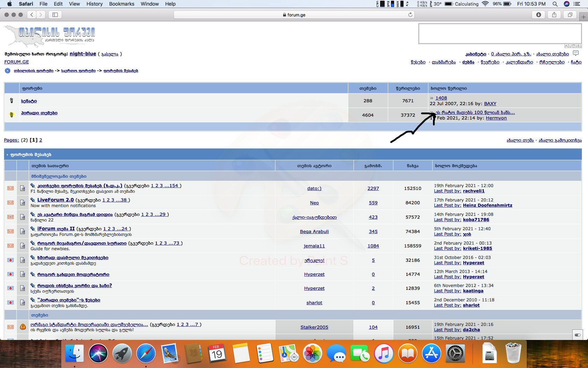The height and width of the screenshot is (368, 588).
Task: Click the locked topic icon beside როგორ გახდეთ მოდერატორი
Action: [10, 274]
